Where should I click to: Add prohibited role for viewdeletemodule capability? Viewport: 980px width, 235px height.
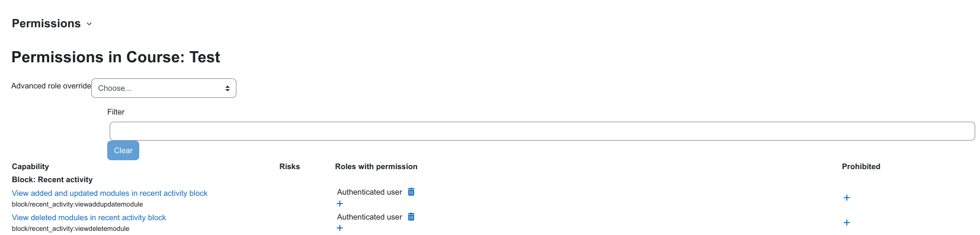pos(847,223)
